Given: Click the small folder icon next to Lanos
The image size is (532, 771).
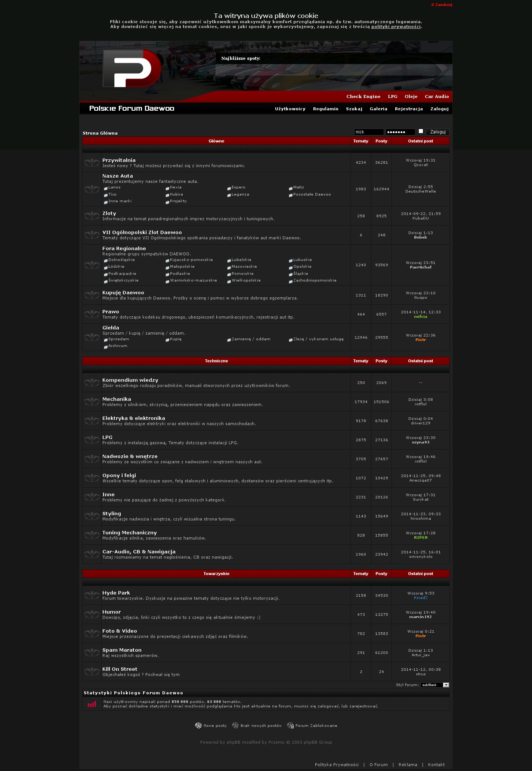Looking at the screenshot, I should coord(106,188).
